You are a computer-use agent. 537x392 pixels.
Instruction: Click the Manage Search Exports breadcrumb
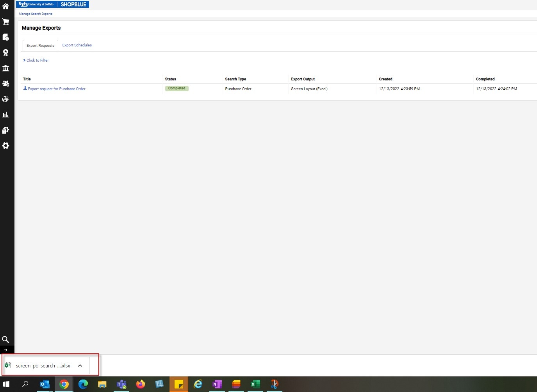pyautogui.click(x=36, y=14)
